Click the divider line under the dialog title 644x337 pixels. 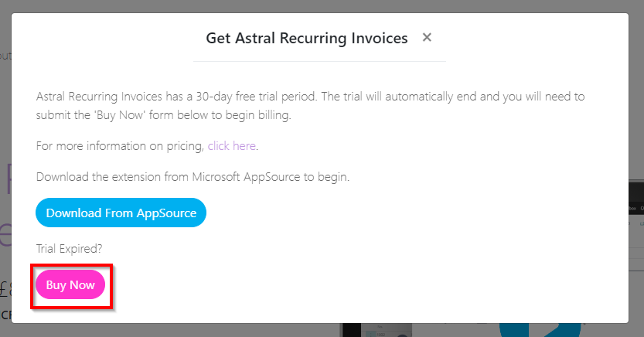point(319,61)
